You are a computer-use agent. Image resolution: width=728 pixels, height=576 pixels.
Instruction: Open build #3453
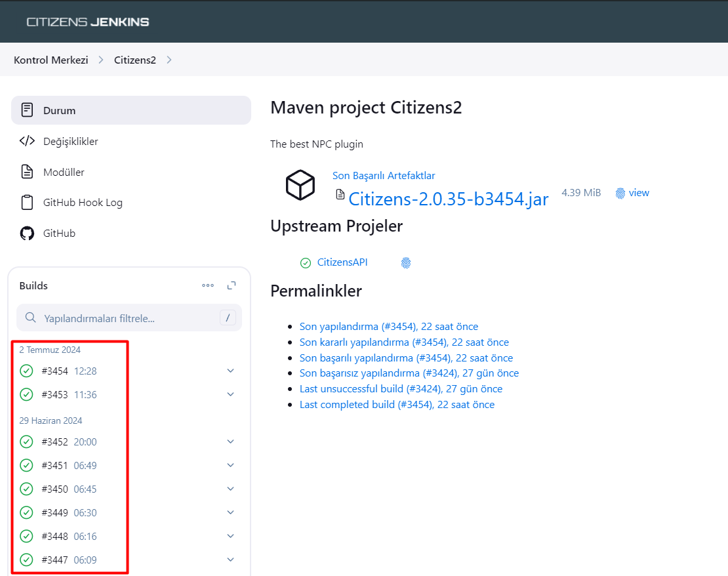pyautogui.click(x=54, y=395)
